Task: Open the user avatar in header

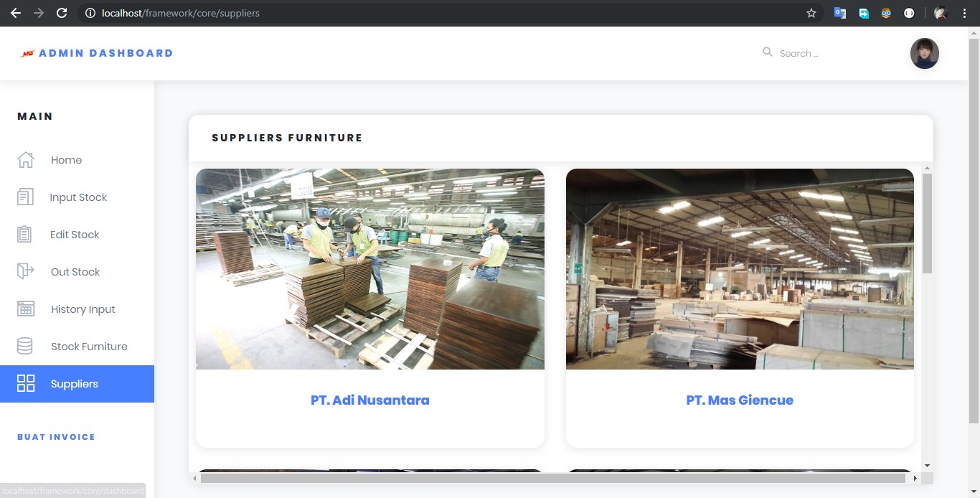Action: pyautogui.click(x=925, y=53)
